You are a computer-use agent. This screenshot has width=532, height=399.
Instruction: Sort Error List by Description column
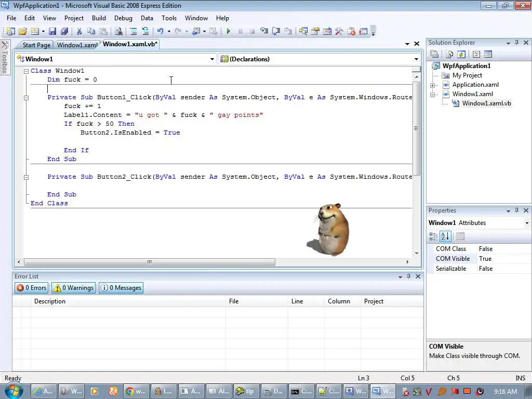tap(128, 301)
